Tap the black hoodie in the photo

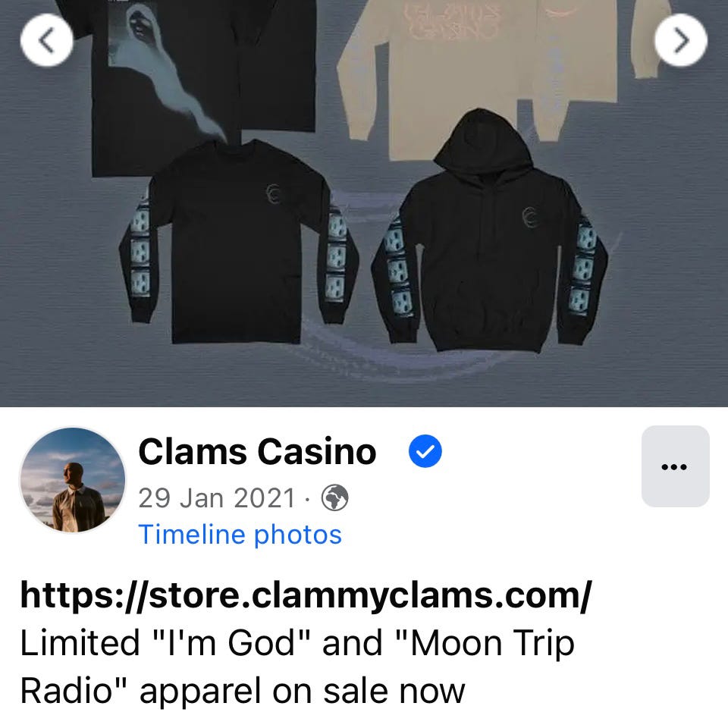(x=491, y=232)
